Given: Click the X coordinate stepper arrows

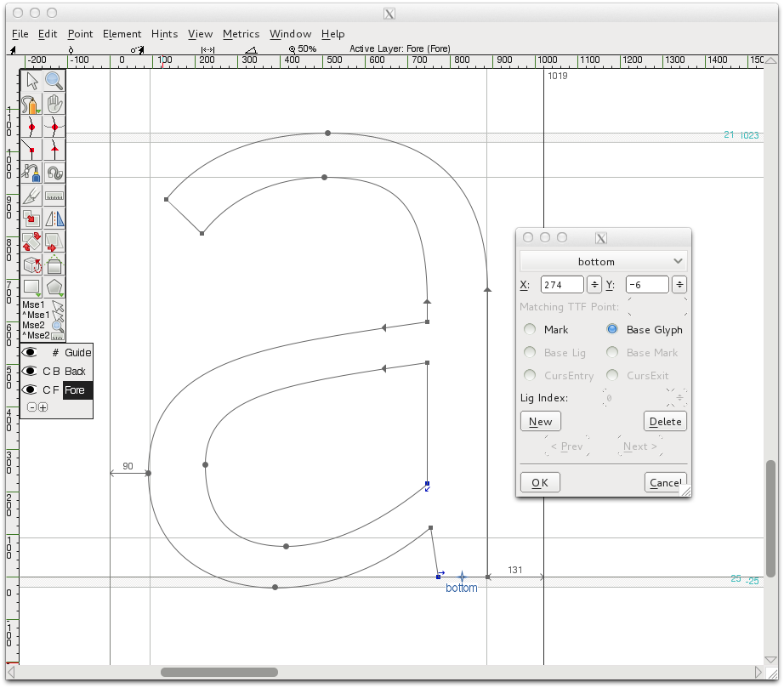Looking at the screenshot, I should pyautogui.click(x=594, y=285).
